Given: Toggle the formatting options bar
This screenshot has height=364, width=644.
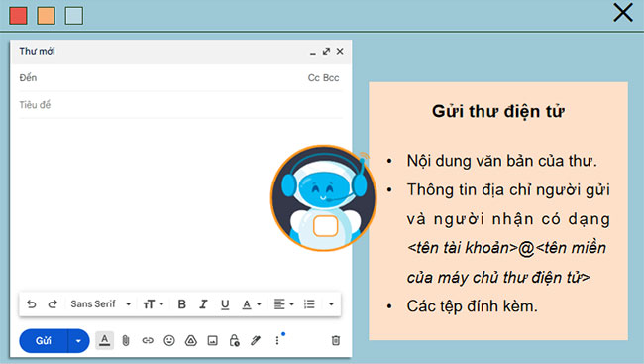Looking at the screenshot, I should tap(104, 340).
